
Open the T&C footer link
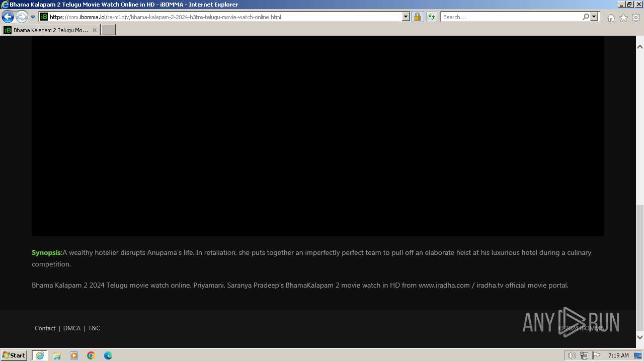click(x=94, y=328)
